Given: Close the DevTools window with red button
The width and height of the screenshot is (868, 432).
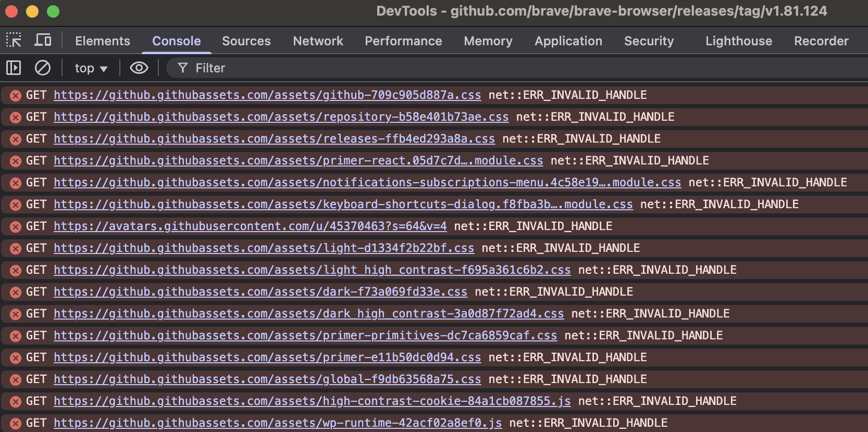Looking at the screenshot, I should coord(11,11).
